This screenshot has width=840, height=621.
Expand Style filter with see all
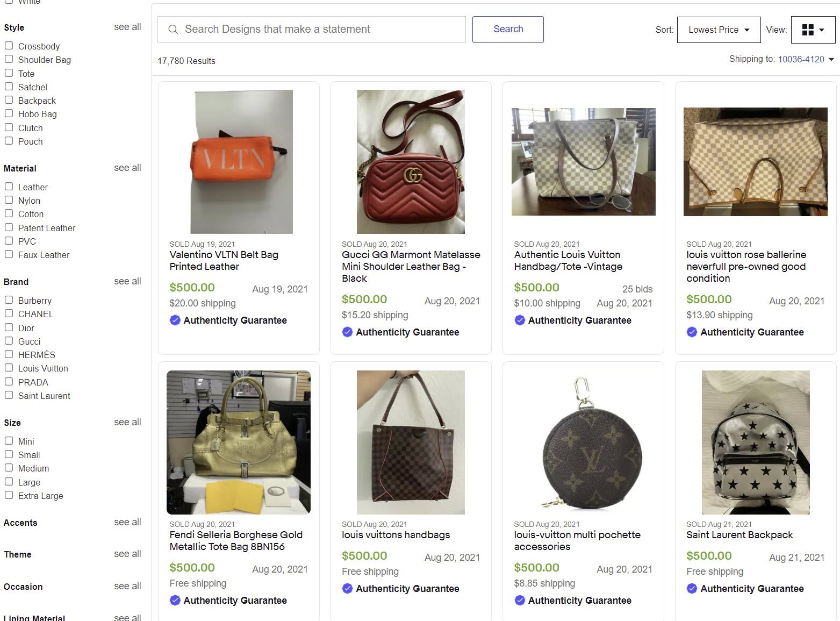point(127,27)
